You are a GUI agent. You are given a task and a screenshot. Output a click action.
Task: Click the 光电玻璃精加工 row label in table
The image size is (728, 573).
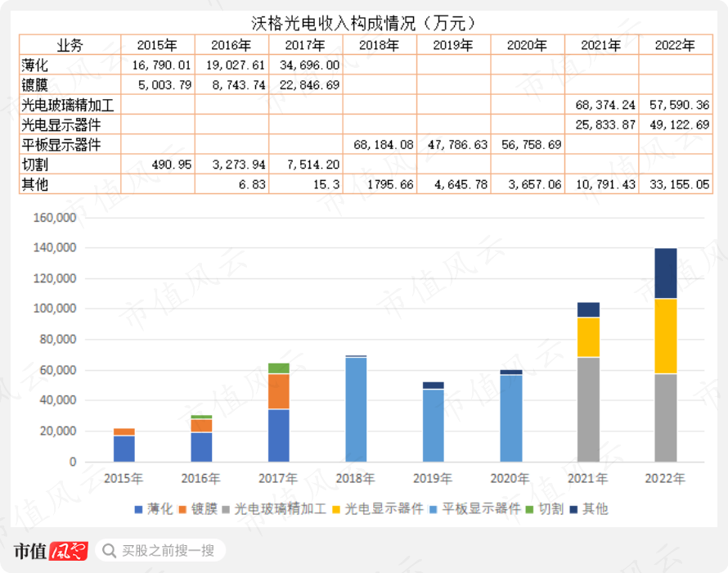(67, 105)
